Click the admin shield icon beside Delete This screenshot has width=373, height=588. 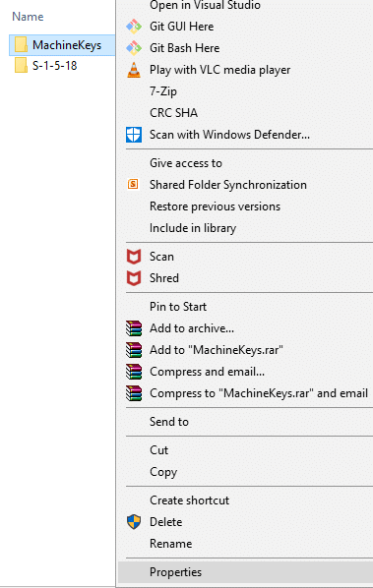[x=134, y=521]
